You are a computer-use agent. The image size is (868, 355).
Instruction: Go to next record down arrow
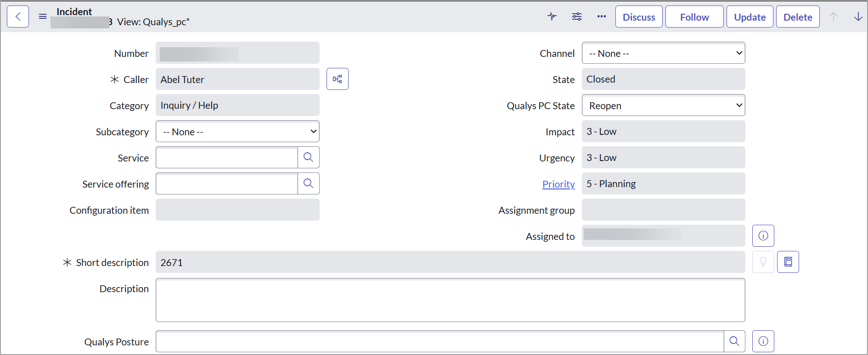(858, 17)
